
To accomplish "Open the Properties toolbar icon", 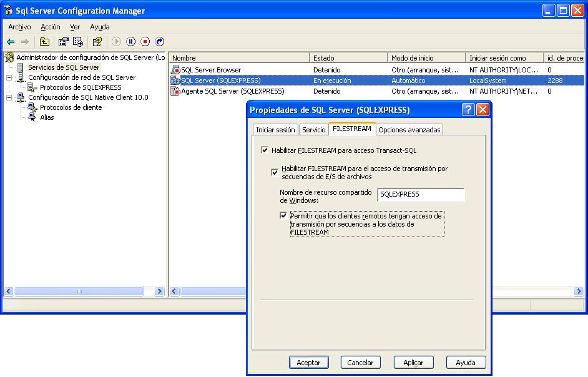I will click(64, 42).
